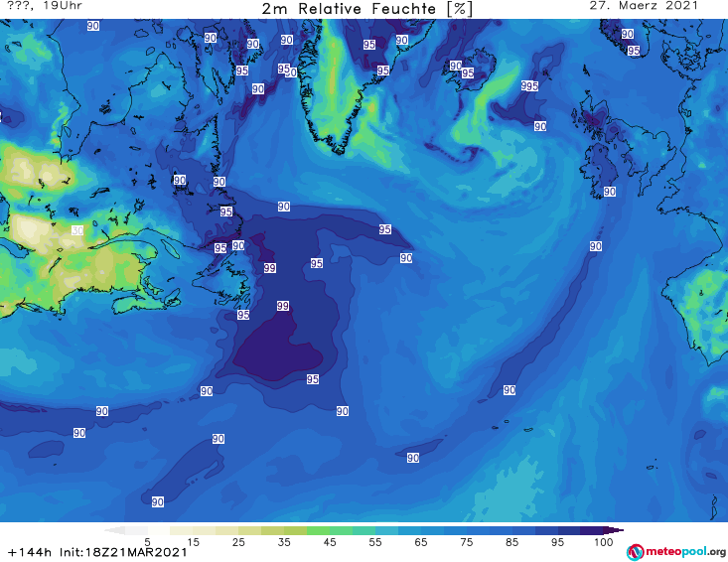728x562 pixels.
Task: Click the "75" value on the color scale
Action: click(x=466, y=541)
